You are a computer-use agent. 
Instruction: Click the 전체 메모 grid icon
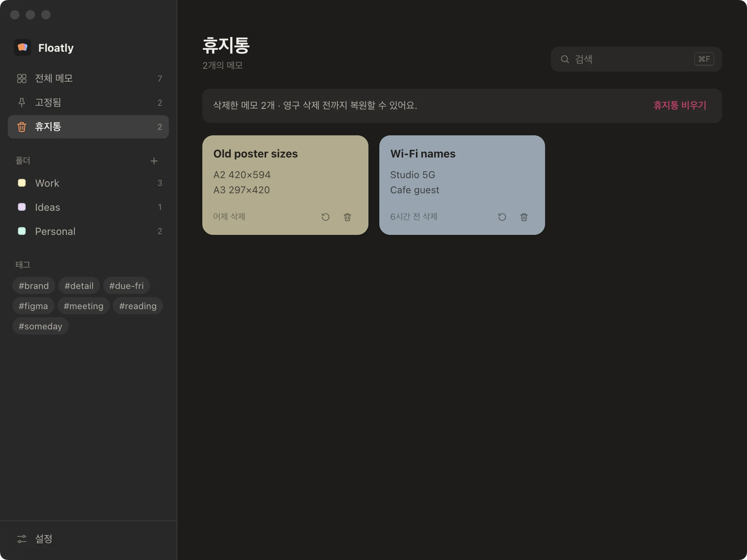pyautogui.click(x=22, y=79)
